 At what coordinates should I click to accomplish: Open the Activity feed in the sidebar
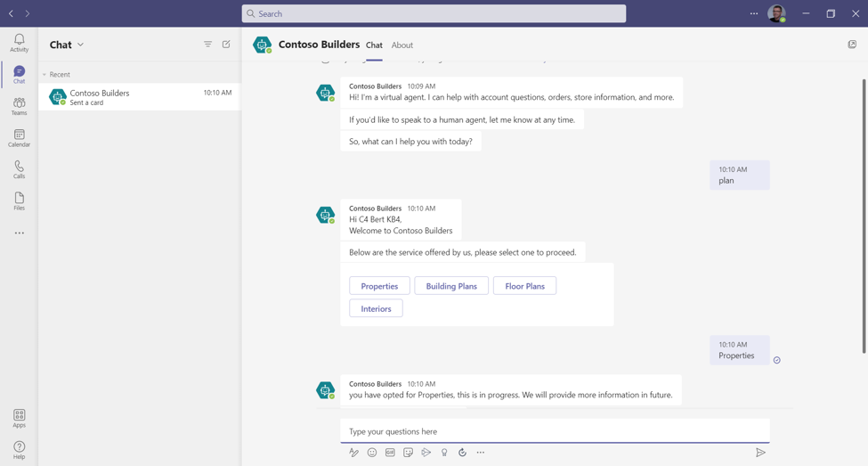[19, 43]
